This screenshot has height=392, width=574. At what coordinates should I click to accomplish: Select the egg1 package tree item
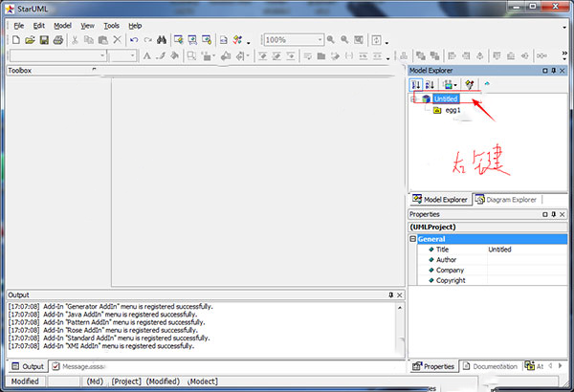(x=453, y=110)
